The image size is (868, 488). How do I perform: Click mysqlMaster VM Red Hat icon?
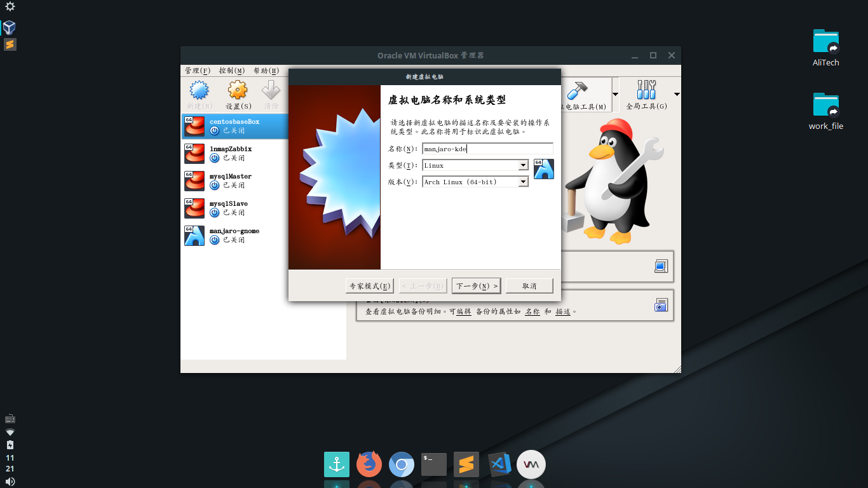pos(194,180)
